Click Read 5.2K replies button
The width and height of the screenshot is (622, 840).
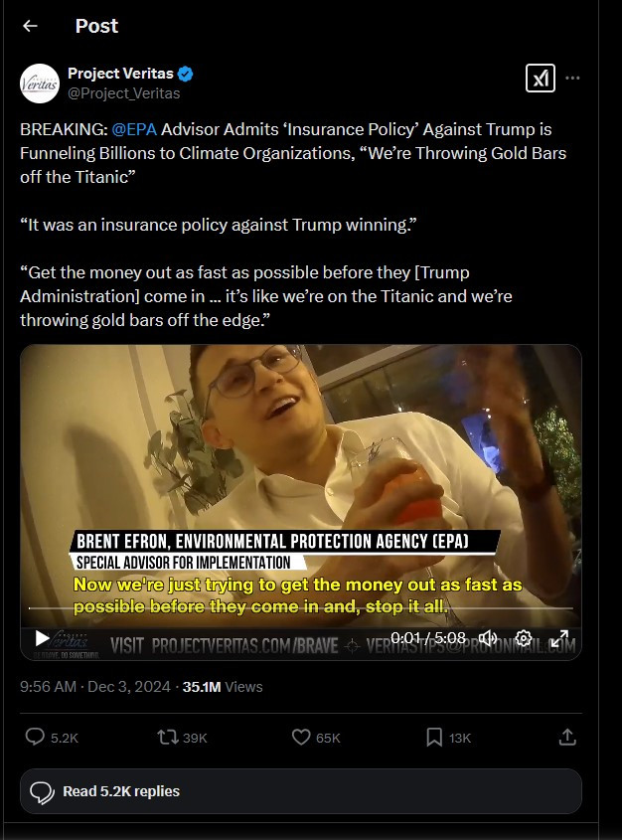[x=301, y=791]
